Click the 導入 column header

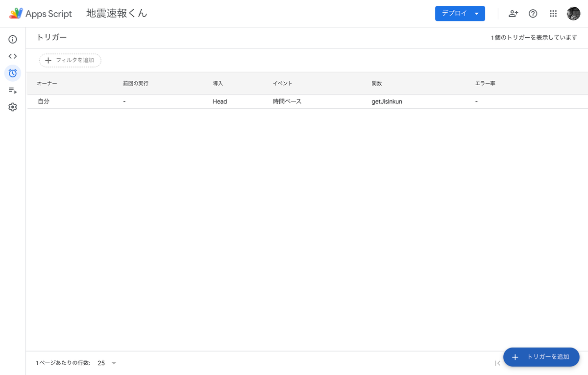point(218,84)
